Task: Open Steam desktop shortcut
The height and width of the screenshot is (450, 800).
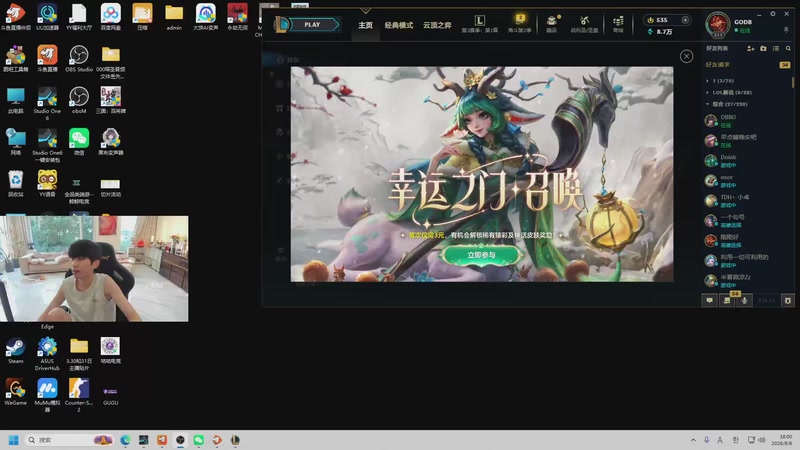Action: (x=15, y=350)
